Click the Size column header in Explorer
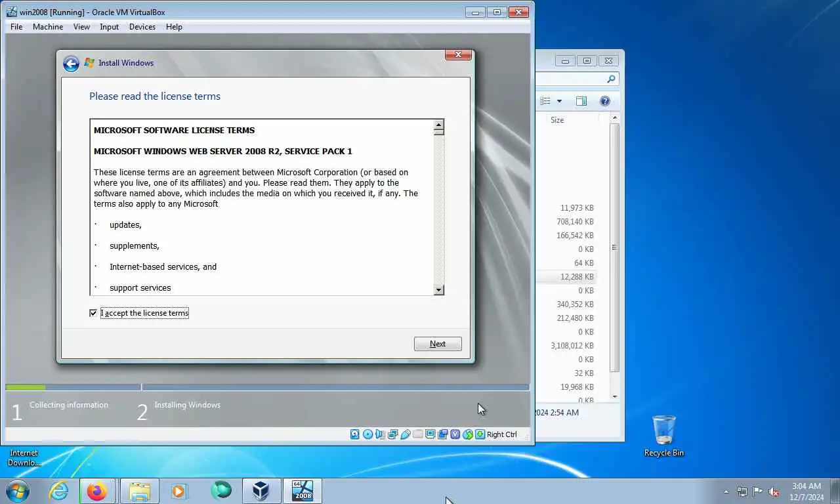This screenshot has height=504, width=840. [x=557, y=120]
